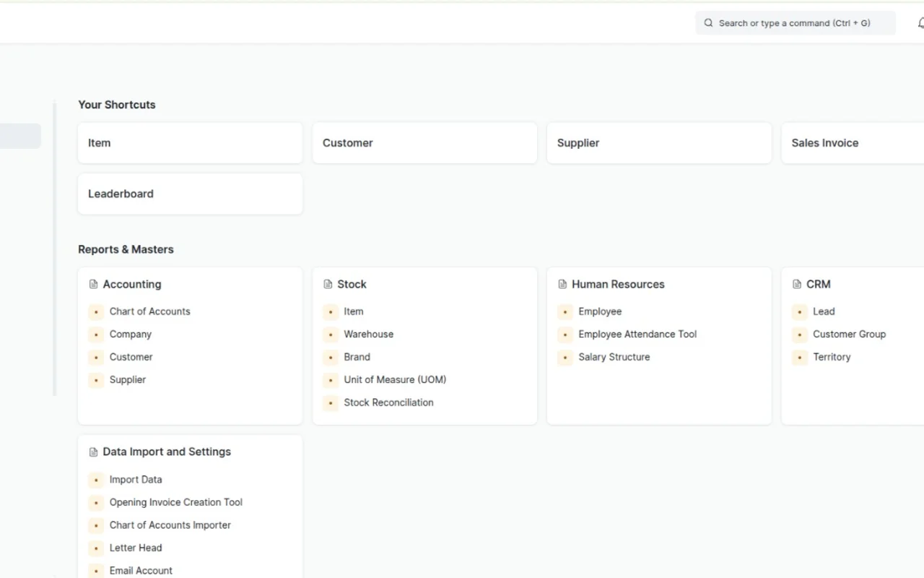The width and height of the screenshot is (924, 578).
Task: Open Territory under CRM
Action: tap(832, 357)
